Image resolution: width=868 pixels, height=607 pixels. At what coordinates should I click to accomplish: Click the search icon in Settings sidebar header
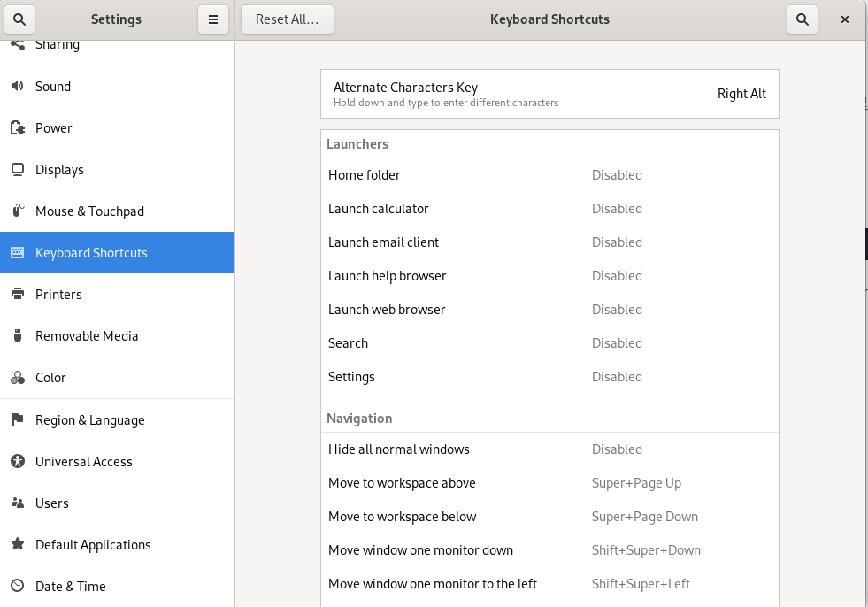(19, 19)
